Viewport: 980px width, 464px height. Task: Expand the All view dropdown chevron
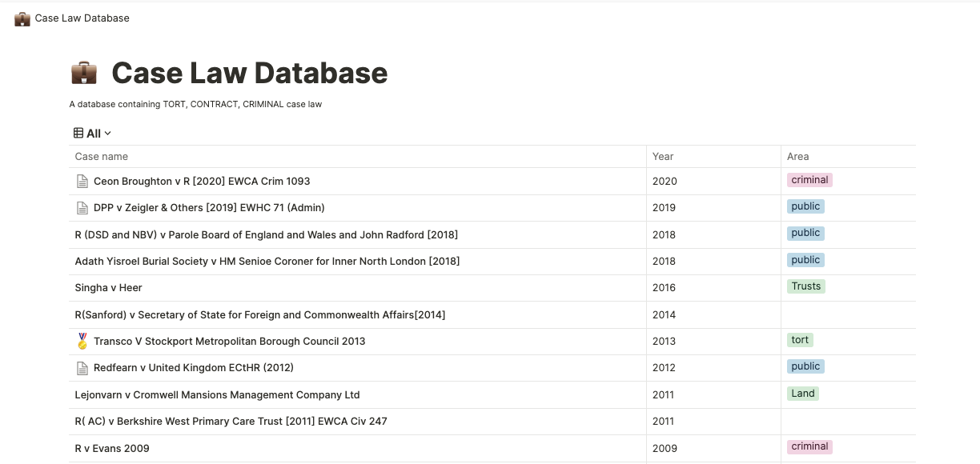108,134
